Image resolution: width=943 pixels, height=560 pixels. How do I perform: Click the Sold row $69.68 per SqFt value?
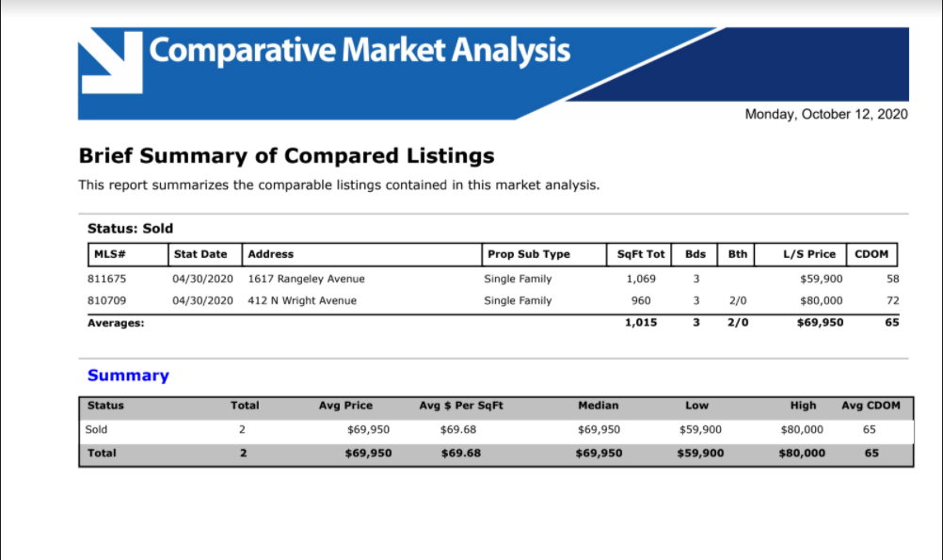coord(458,429)
